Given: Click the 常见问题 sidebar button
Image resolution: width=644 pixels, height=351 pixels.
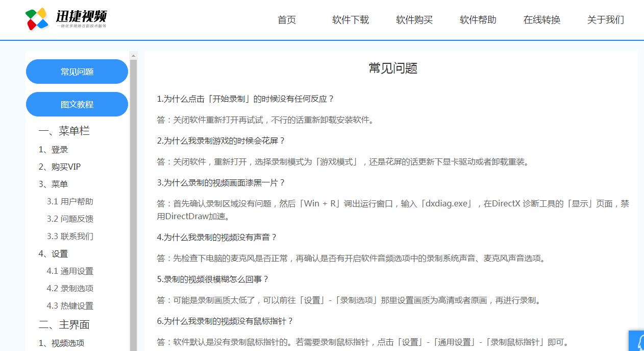Looking at the screenshot, I should point(77,72).
